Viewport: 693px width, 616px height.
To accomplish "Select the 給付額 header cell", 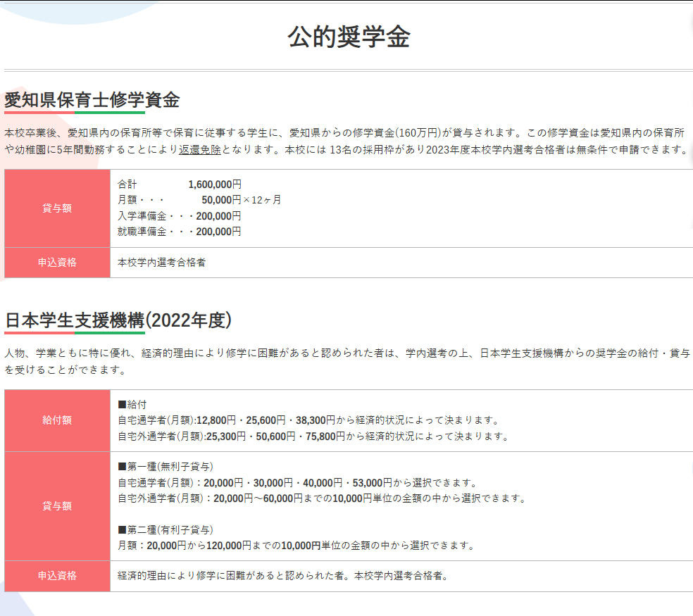I will [57, 420].
